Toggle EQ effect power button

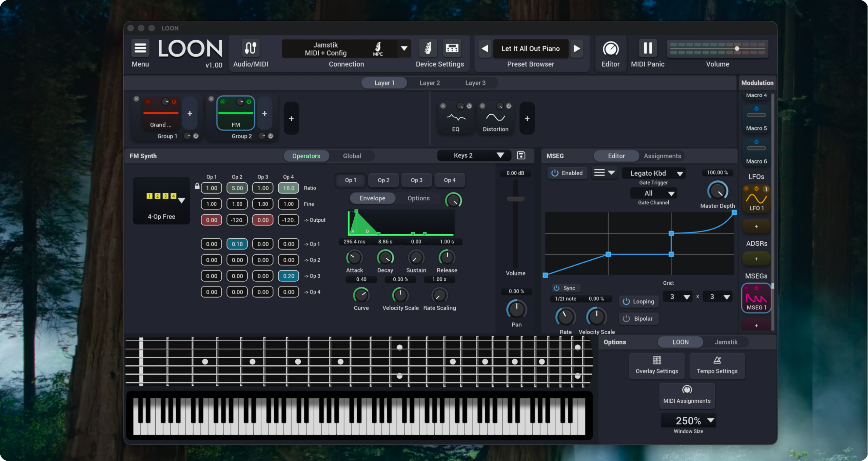click(x=469, y=106)
